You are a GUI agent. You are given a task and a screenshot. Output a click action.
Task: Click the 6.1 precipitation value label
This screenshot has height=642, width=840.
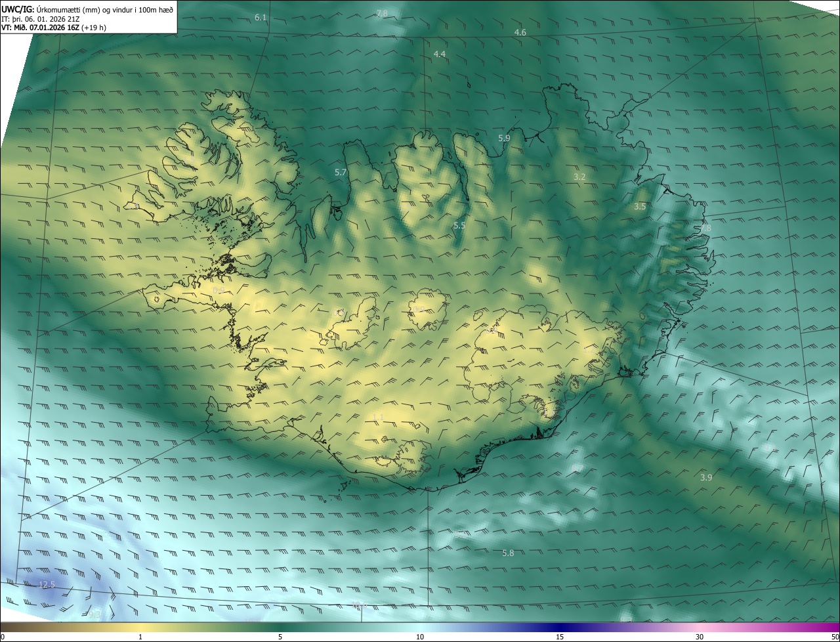[x=261, y=17]
